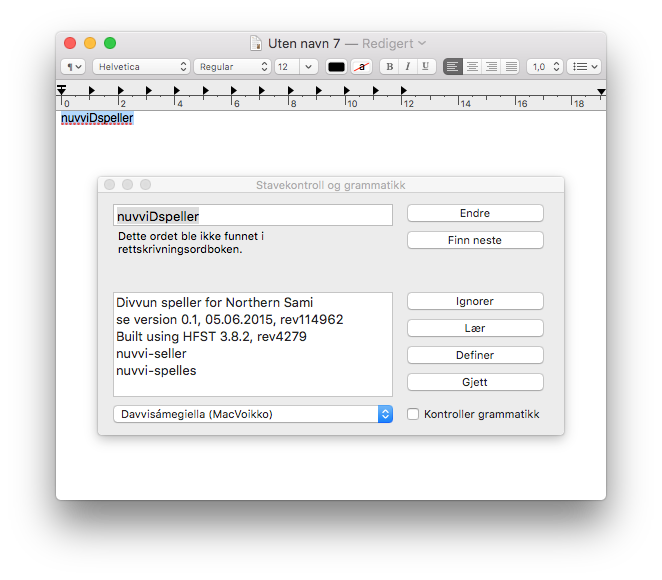Click the Endre button

(x=475, y=213)
